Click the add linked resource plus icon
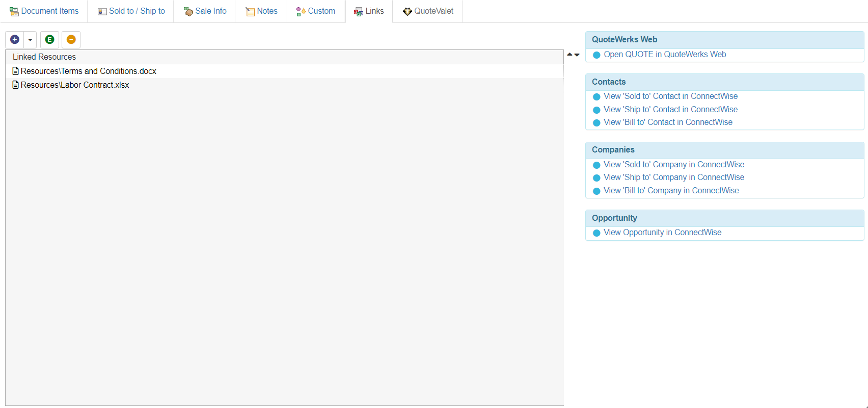The image size is (868, 408). point(15,40)
